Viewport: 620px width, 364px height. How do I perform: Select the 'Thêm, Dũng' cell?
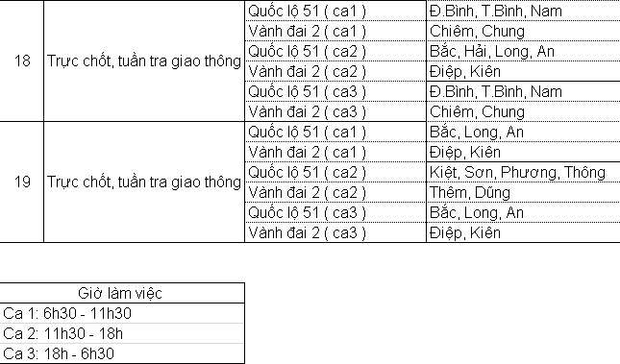523,192
